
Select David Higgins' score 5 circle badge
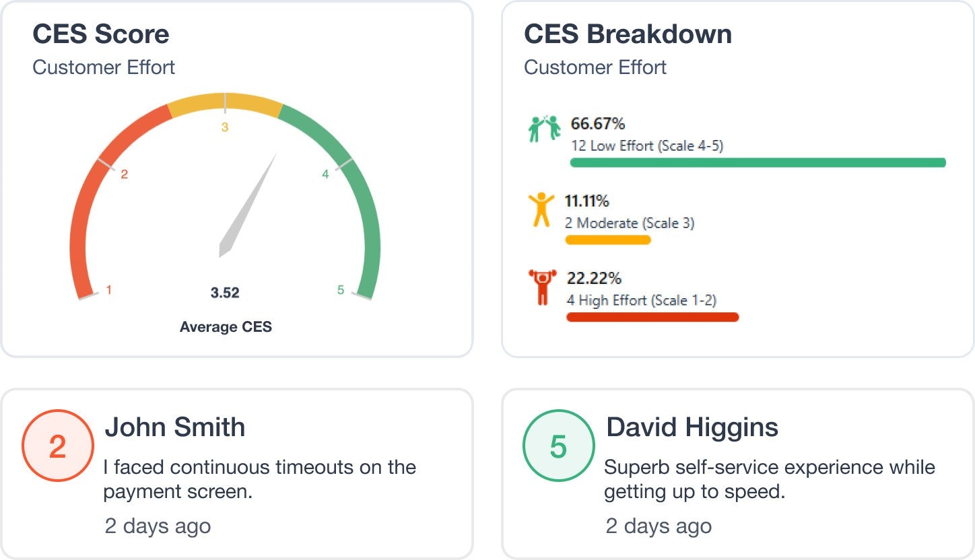[558, 446]
